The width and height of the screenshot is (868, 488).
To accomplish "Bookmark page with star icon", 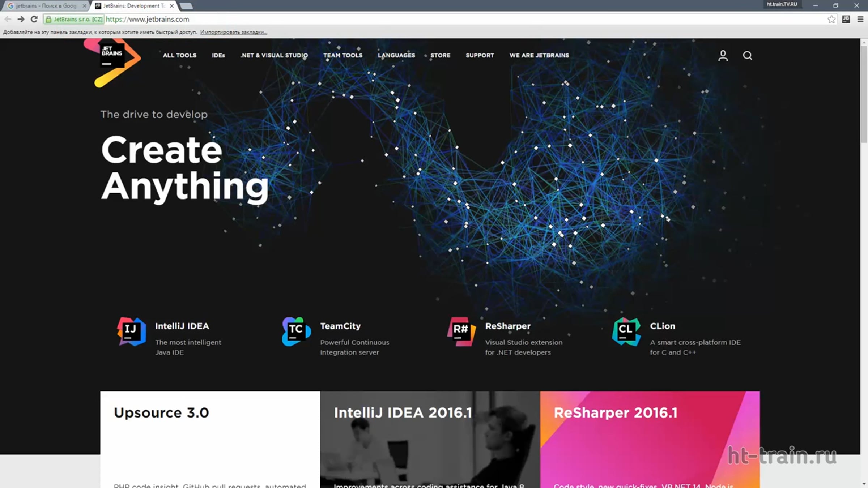I will (x=831, y=20).
